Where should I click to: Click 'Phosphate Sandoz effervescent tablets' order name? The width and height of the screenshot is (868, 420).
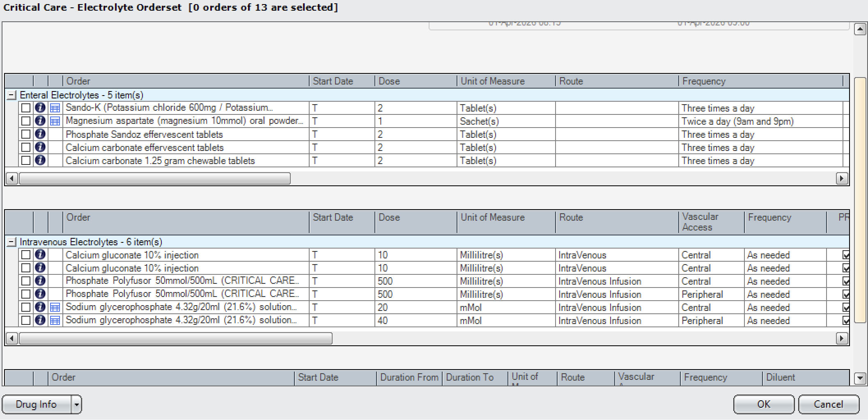tap(144, 135)
